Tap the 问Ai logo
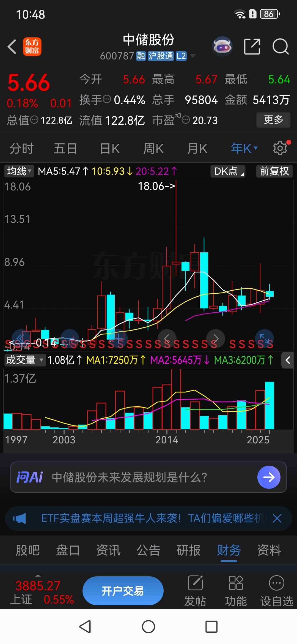Viewport: 297px width, 644px height. [30, 477]
